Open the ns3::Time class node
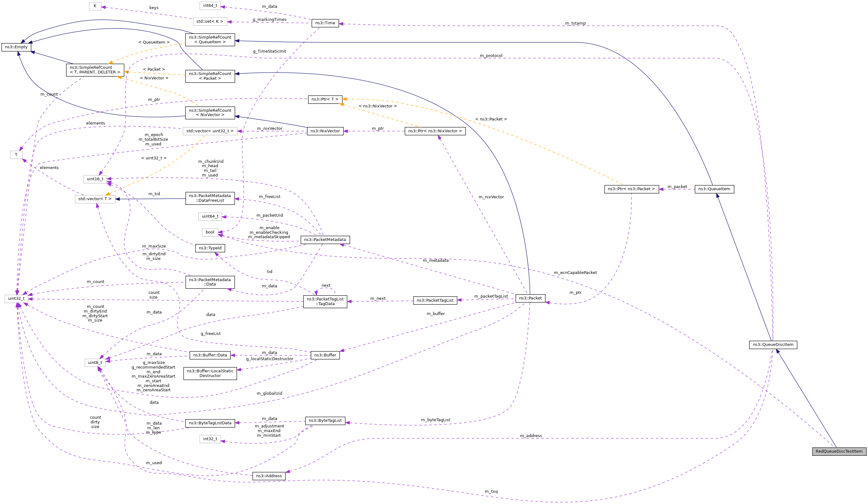 326,23
